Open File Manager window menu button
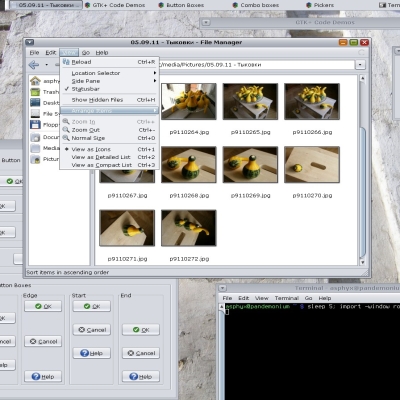Viewport: 400px width, 400px height. (30, 42)
